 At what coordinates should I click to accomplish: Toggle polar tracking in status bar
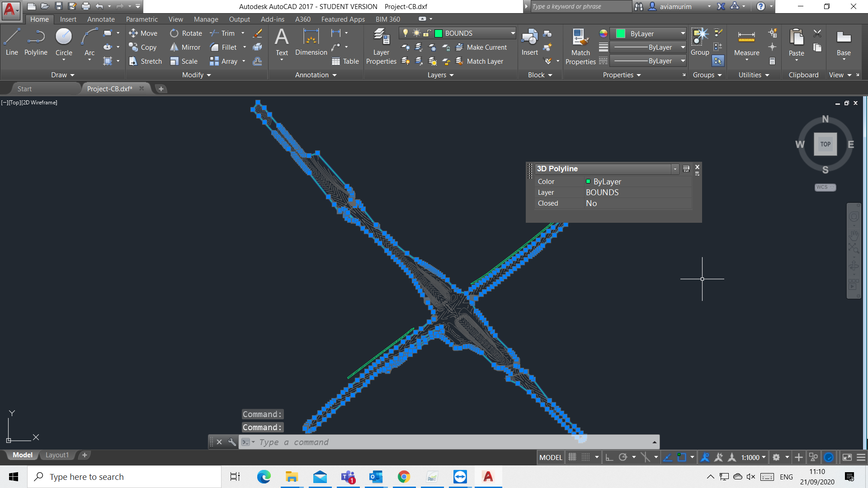point(623,457)
